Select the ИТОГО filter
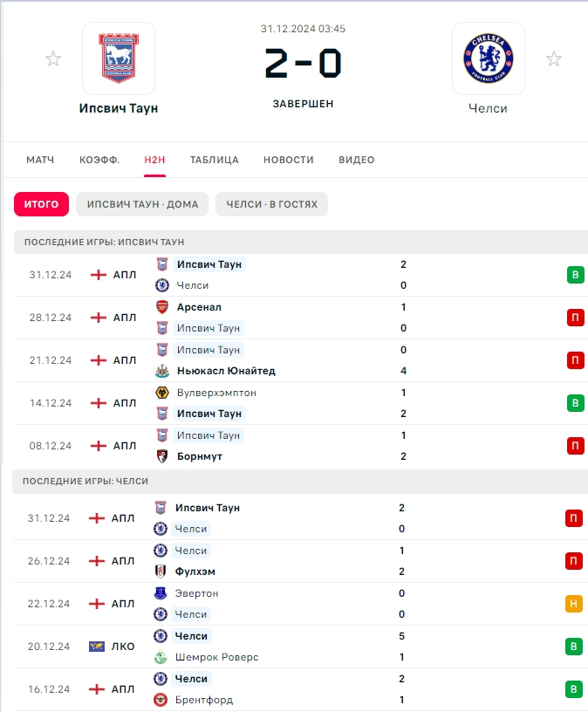The image size is (588, 712). point(41,204)
